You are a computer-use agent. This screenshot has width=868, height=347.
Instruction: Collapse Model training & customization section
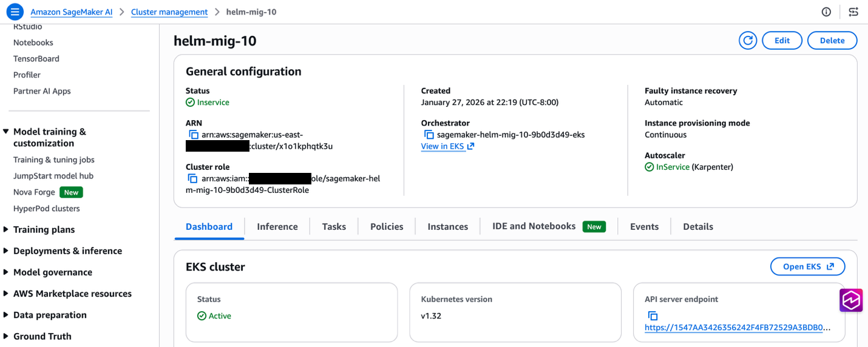[6, 132]
